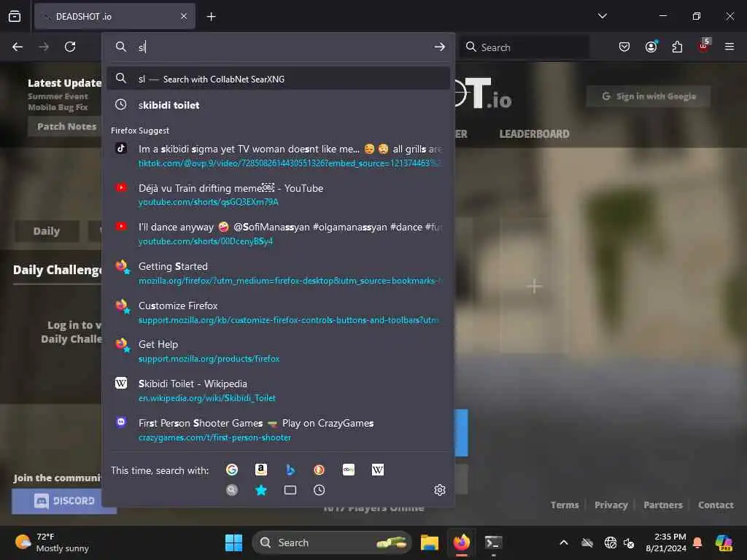The width and height of the screenshot is (747, 560).
Task: Open the weather widget showing 72°F
Action: click(x=53, y=542)
